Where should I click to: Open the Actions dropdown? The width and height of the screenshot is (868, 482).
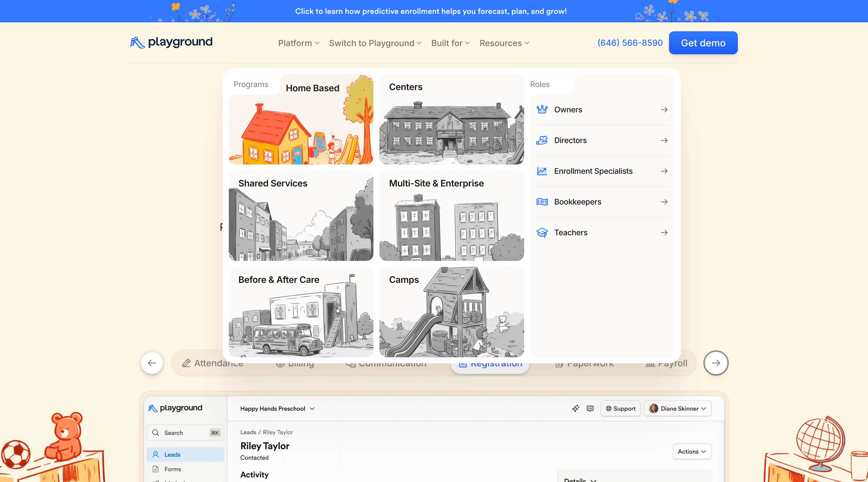coord(692,451)
